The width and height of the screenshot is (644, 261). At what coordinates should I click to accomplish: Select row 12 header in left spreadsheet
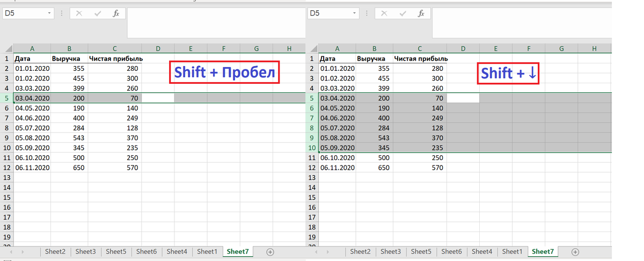[7, 168]
